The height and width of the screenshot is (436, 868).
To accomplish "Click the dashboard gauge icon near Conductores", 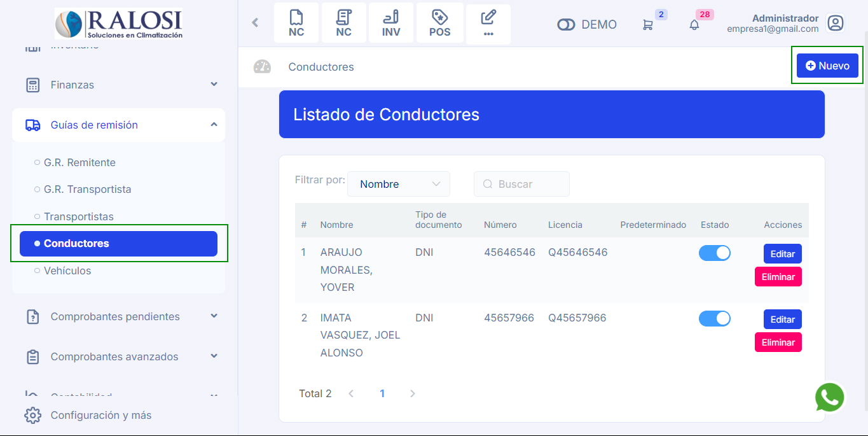I will 262,67.
